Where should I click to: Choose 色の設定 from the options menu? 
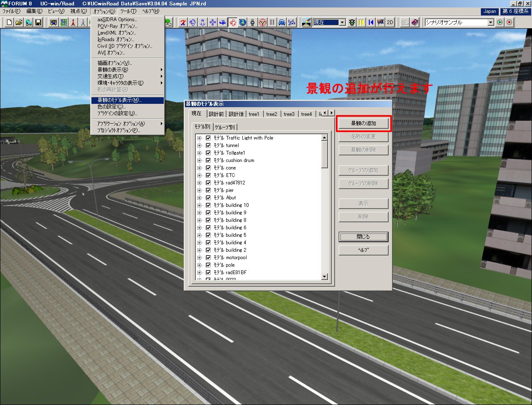pyautogui.click(x=128, y=107)
